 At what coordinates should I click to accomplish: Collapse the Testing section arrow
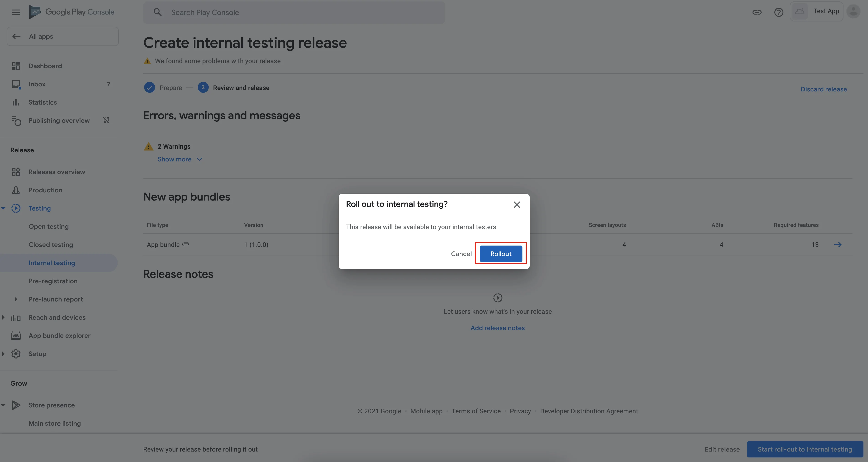click(3, 208)
